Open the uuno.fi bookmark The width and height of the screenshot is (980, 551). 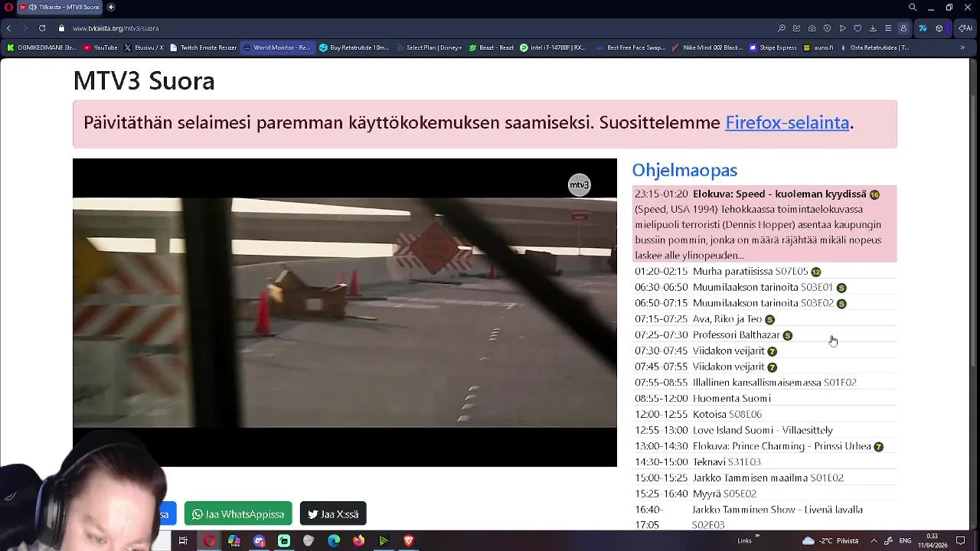click(x=818, y=47)
